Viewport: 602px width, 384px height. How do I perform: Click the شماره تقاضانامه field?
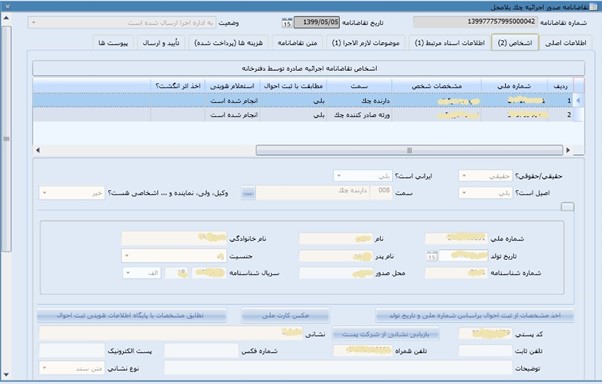(x=475, y=22)
